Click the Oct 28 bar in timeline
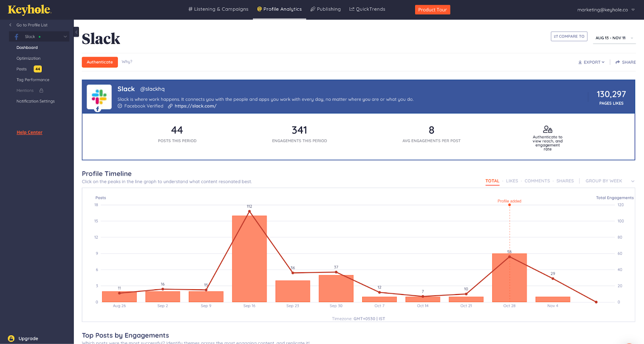The image size is (644, 344). (x=510, y=278)
